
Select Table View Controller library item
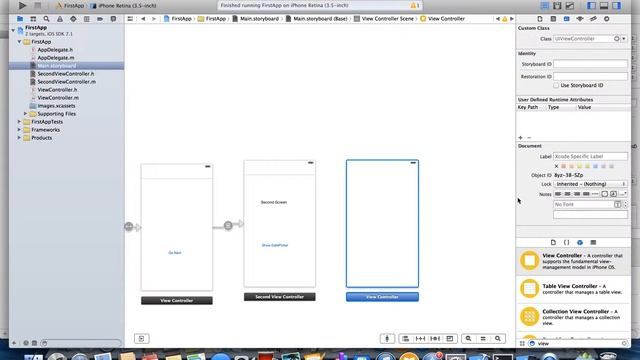[573, 289]
